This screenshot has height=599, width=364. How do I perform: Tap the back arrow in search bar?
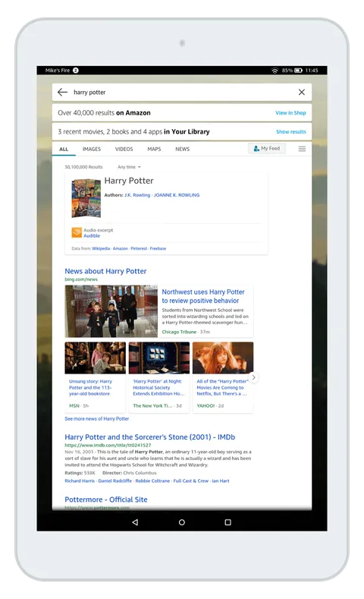[x=63, y=92]
